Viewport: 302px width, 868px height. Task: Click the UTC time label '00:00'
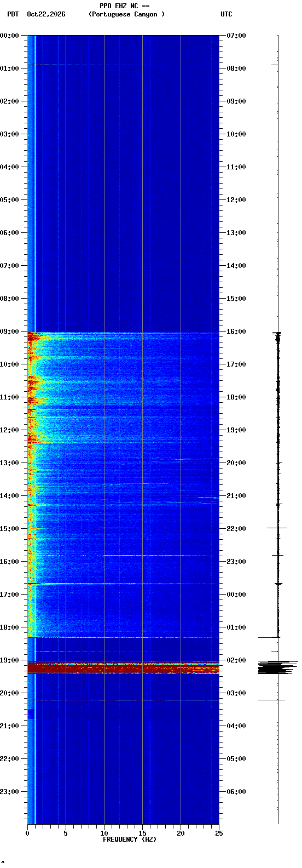pyautogui.click(x=236, y=595)
